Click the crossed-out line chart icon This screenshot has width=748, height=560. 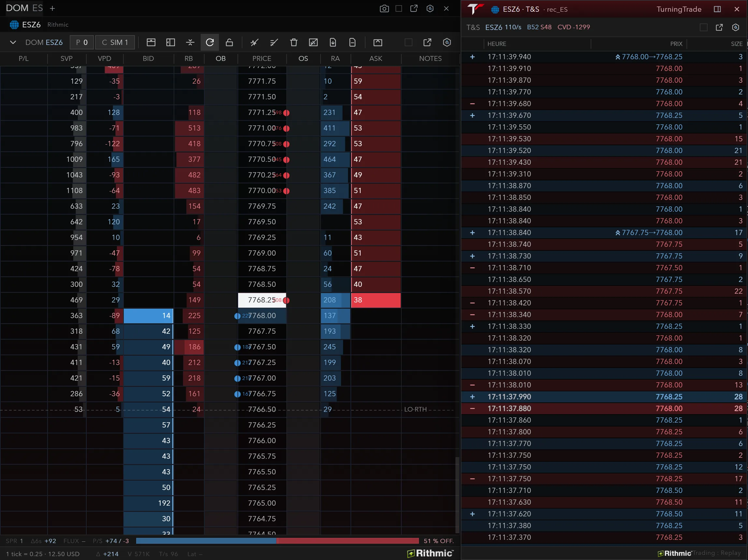[254, 42]
